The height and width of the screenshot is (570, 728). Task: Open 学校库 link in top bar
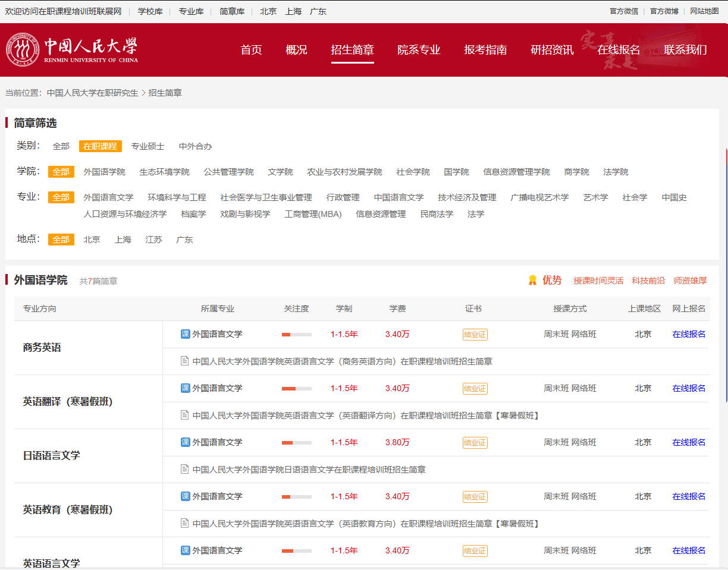(x=150, y=11)
